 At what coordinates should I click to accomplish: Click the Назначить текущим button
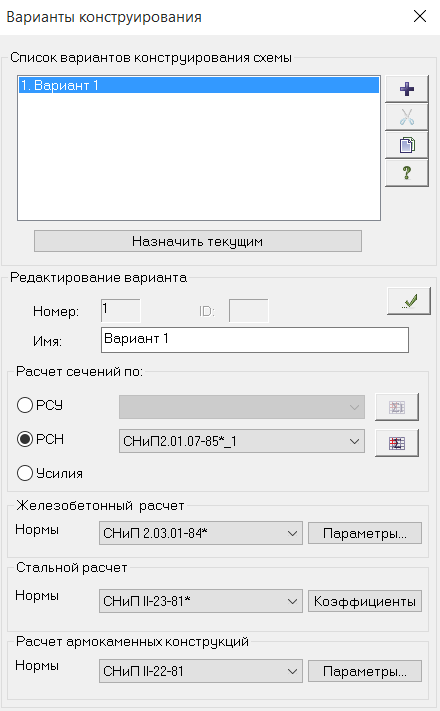198,241
